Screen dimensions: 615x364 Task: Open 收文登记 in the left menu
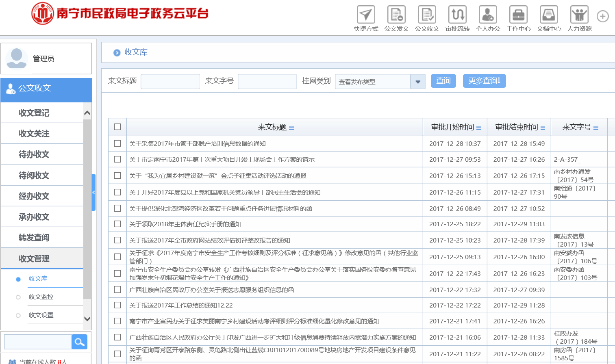point(34,113)
